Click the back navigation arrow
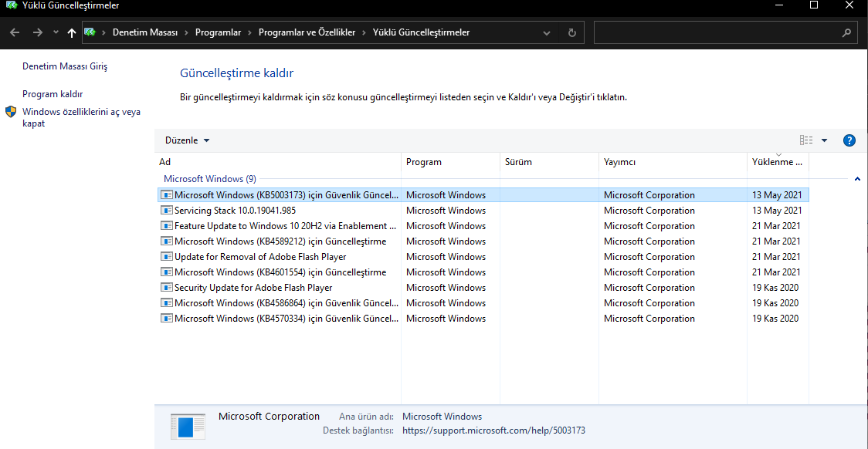 pyautogui.click(x=14, y=32)
